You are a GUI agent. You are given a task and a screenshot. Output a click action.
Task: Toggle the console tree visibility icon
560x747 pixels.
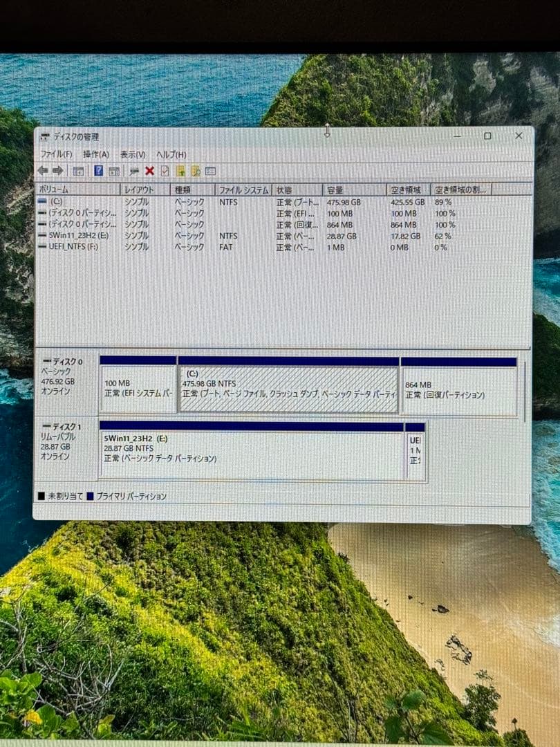[79, 172]
